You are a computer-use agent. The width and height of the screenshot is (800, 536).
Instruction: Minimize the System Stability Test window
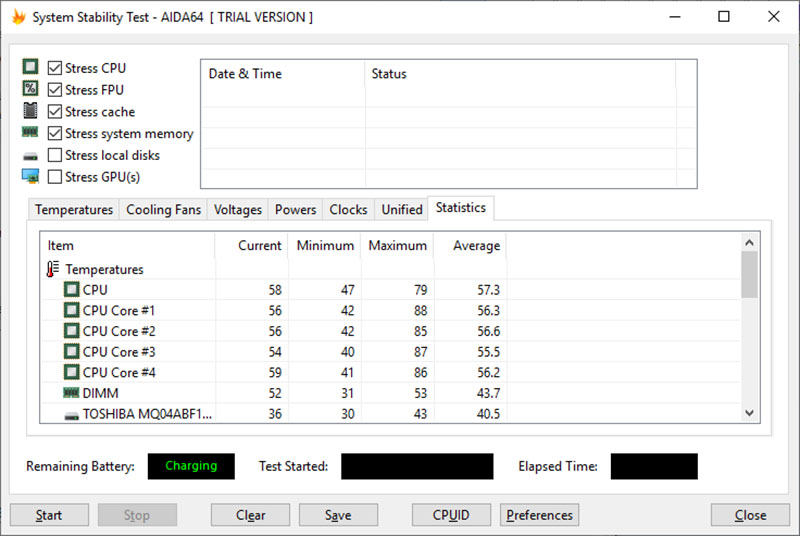(675, 17)
